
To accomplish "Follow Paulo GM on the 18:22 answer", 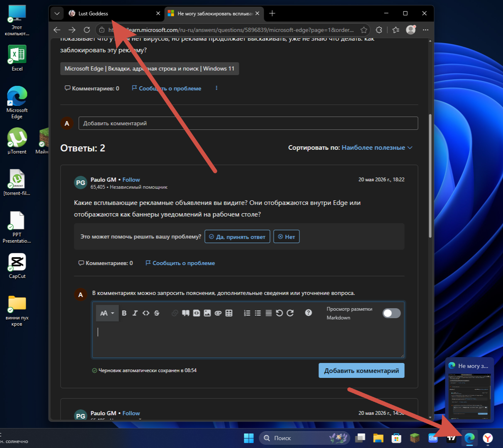I will (131, 180).
